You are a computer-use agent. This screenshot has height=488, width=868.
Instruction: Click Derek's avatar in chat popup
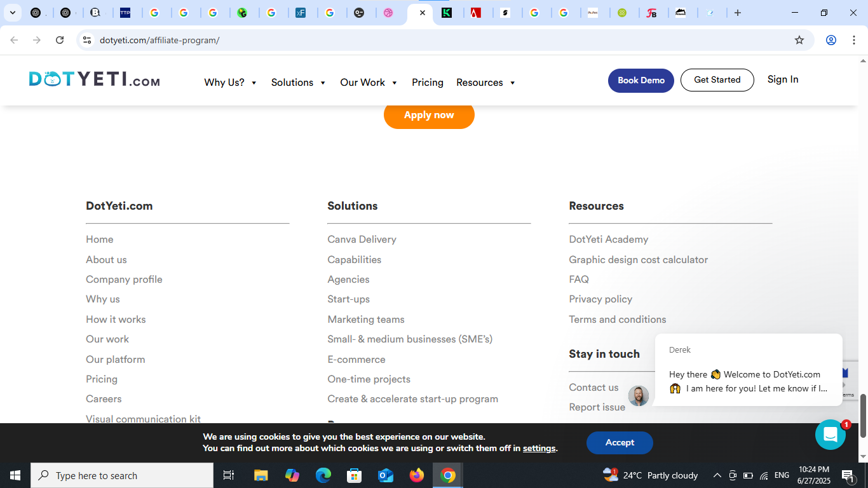pos(639,396)
